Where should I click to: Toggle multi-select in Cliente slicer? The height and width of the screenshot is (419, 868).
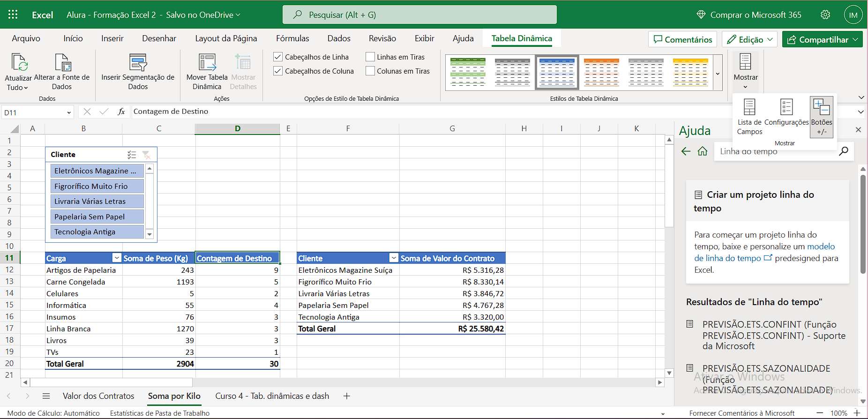tap(132, 155)
